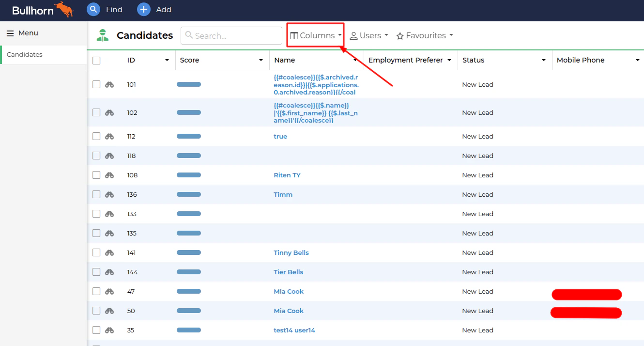Select Candidates in the sidebar
Screen dimensions: 644x346
pyautogui.click(x=43, y=55)
